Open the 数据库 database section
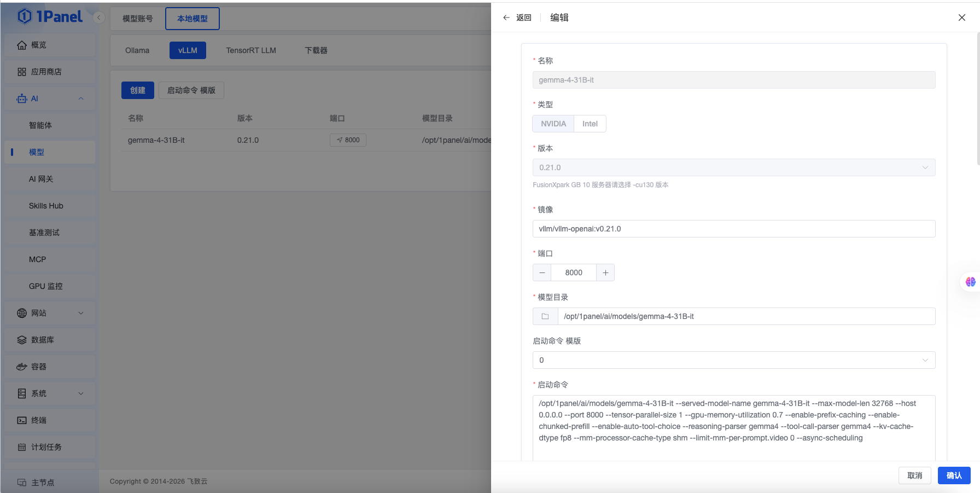Viewport: 980px width, 493px height. point(50,340)
